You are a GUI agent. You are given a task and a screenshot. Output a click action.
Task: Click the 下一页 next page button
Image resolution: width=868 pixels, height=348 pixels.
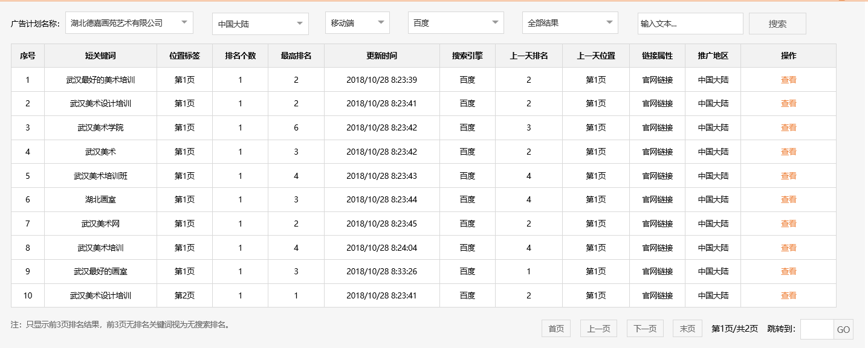click(644, 329)
